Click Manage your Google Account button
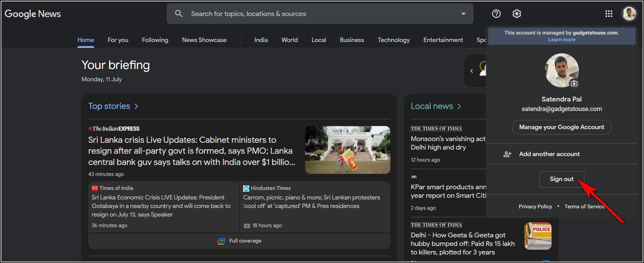This screenshot has width=644, height=263. point(561,127)
